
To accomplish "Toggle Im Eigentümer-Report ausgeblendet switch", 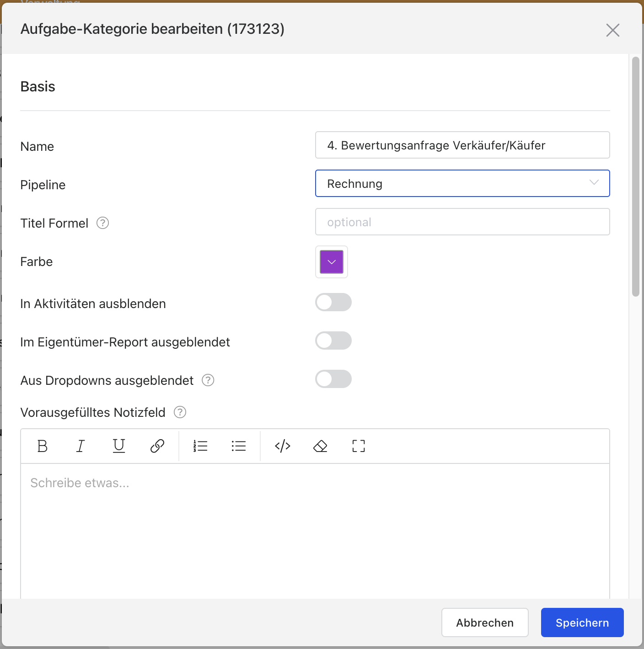I will click(333, 340).
